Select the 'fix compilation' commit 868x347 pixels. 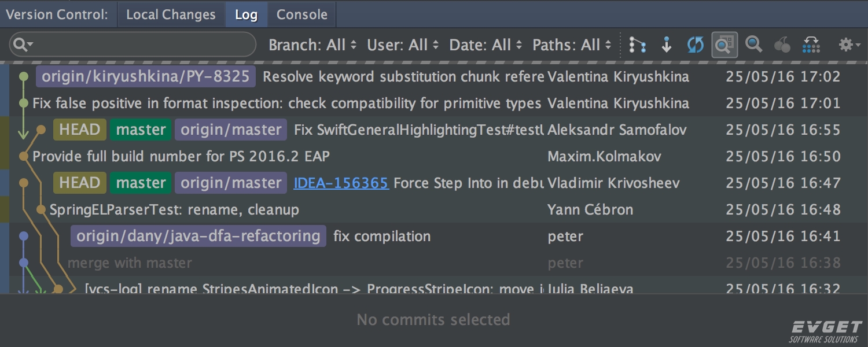coord(382,237)
